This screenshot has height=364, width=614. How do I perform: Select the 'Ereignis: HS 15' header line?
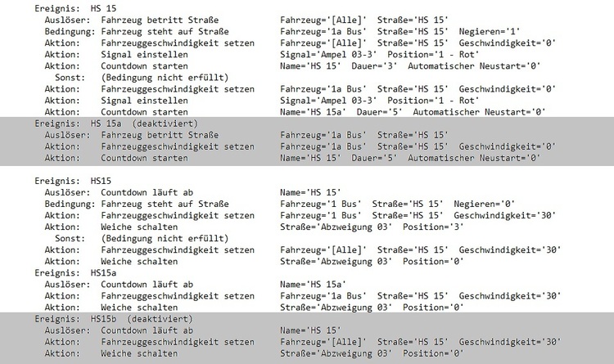point(75,9)
